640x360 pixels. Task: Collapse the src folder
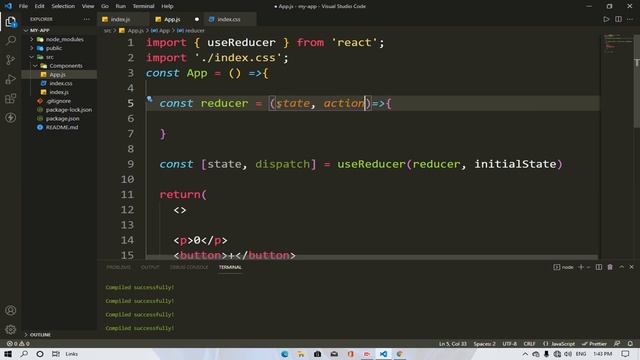click(x=32, y=57)
